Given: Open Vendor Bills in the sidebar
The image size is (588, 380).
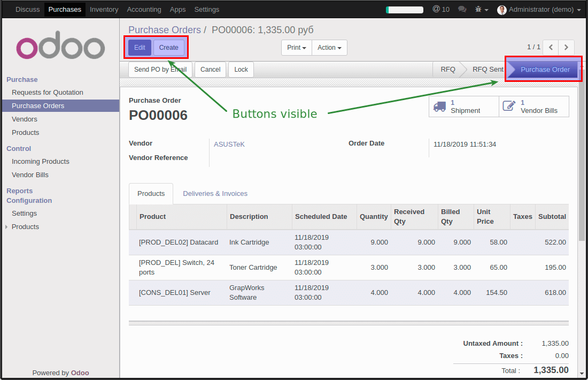Looking at the screenshot, I should tap(30, 175).
